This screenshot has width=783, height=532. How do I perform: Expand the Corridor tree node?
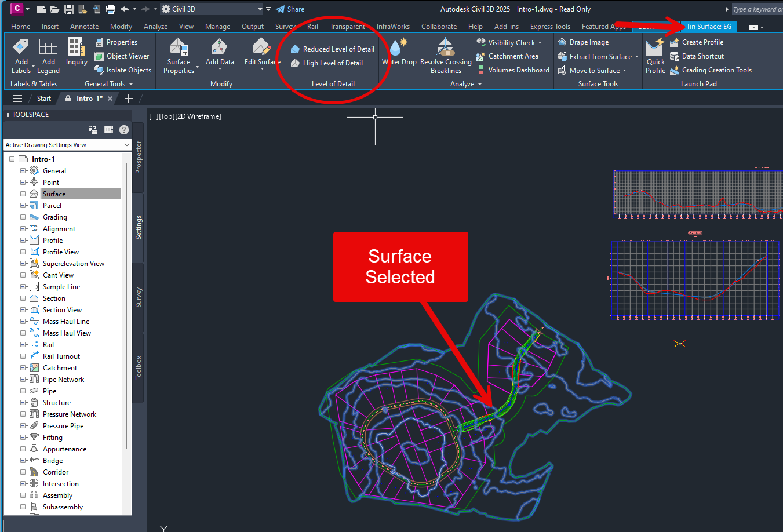(23, 472)
